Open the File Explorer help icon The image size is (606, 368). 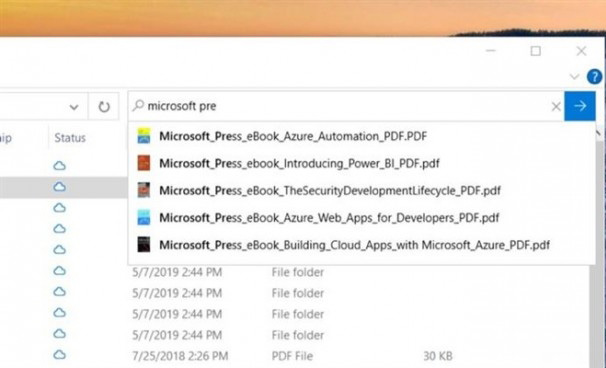(594, 77)
